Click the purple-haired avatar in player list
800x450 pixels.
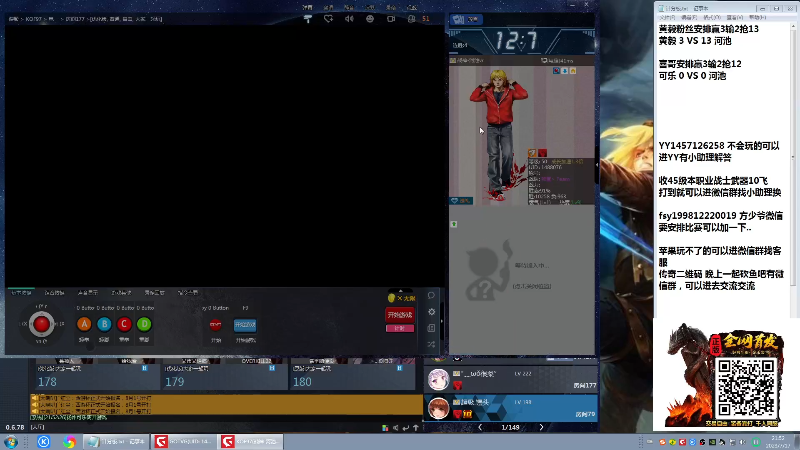(438, 380)
